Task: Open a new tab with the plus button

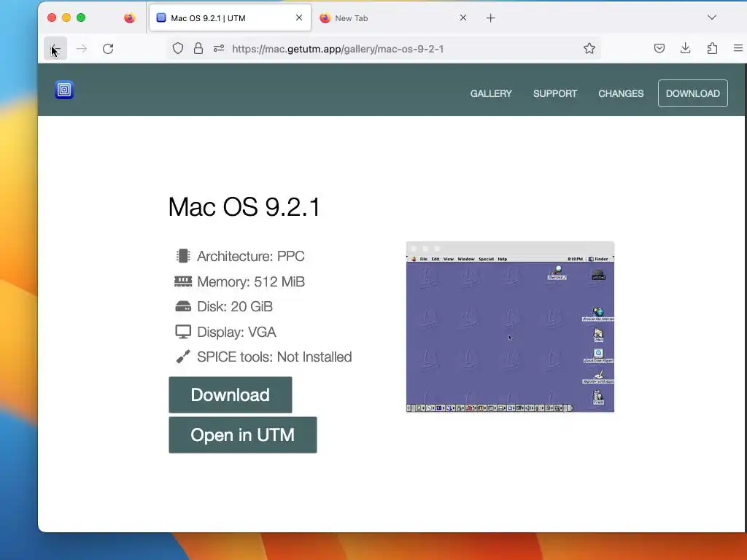Action: pos(491,18)
